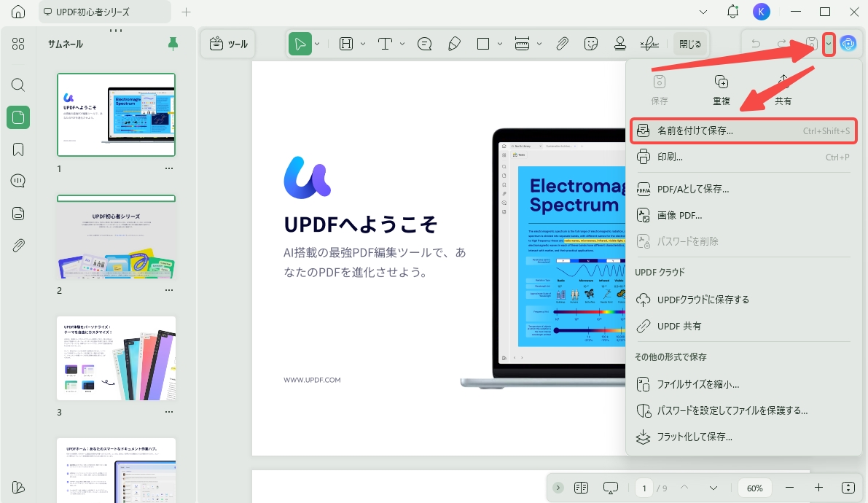Select the rectangle shape tool

coord(483,44)
